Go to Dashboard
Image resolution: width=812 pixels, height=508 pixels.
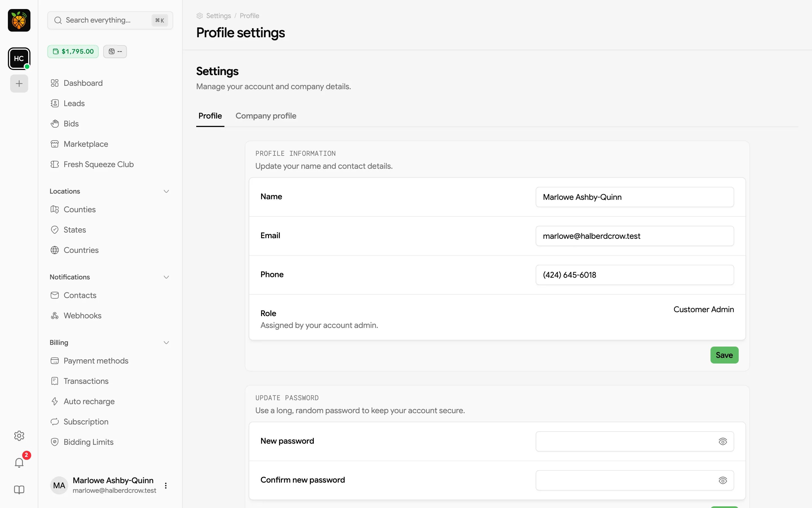pyautogui.click(x=110, y=83)
